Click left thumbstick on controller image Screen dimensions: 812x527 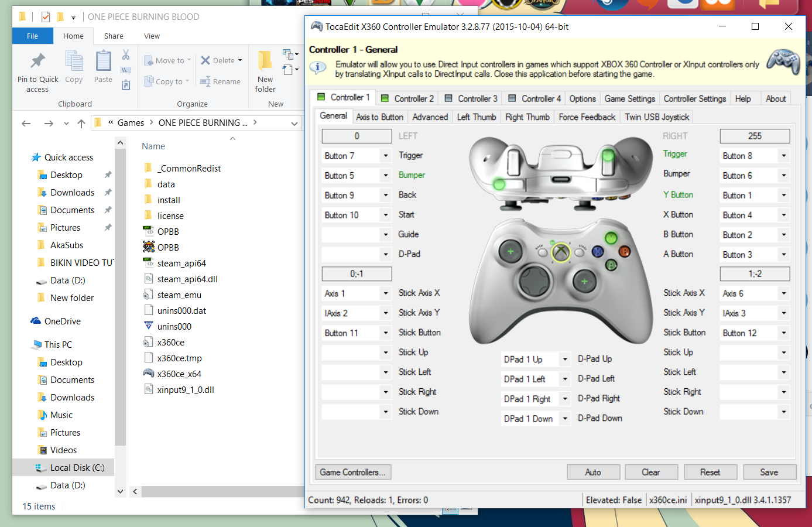511,251
